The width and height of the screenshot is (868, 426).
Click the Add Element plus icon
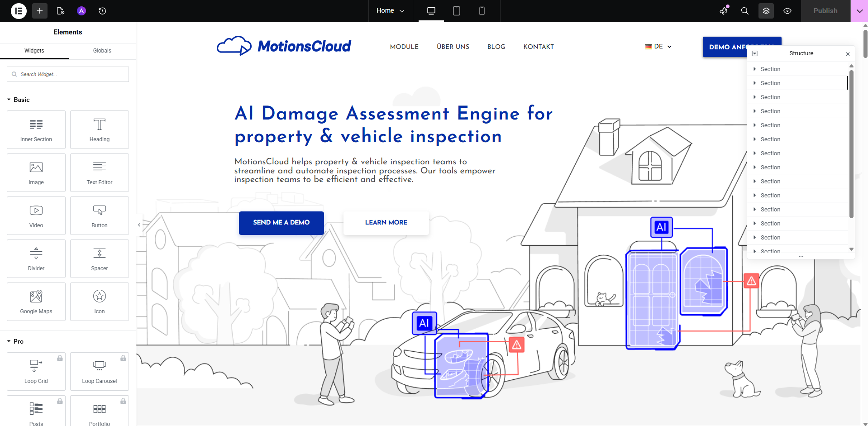[x=40, y=11]
